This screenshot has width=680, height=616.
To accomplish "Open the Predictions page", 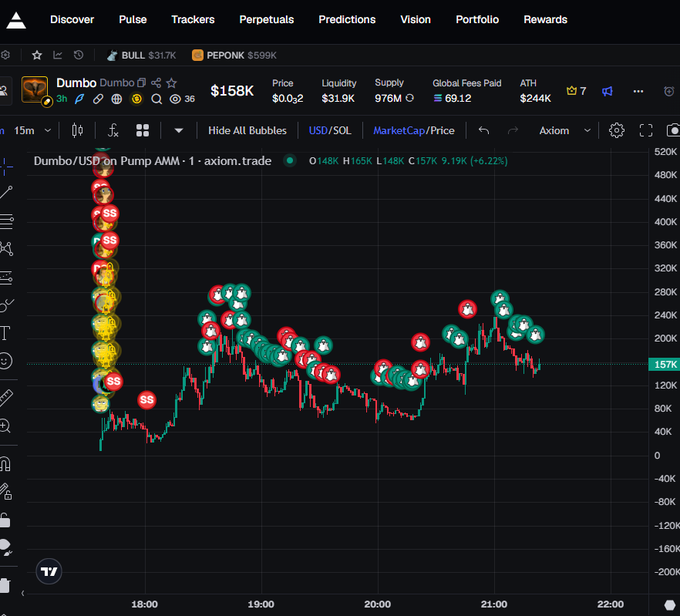I will pos(347,20).
